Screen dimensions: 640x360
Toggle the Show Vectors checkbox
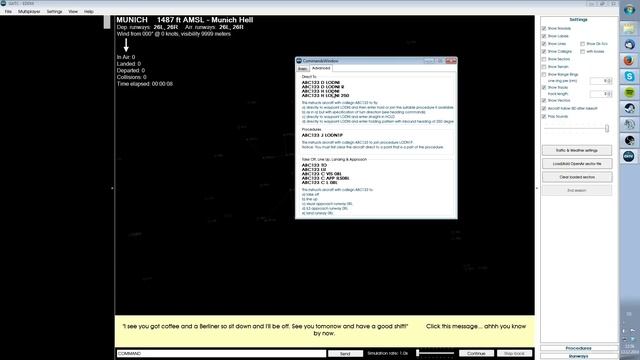click(544, 100)
